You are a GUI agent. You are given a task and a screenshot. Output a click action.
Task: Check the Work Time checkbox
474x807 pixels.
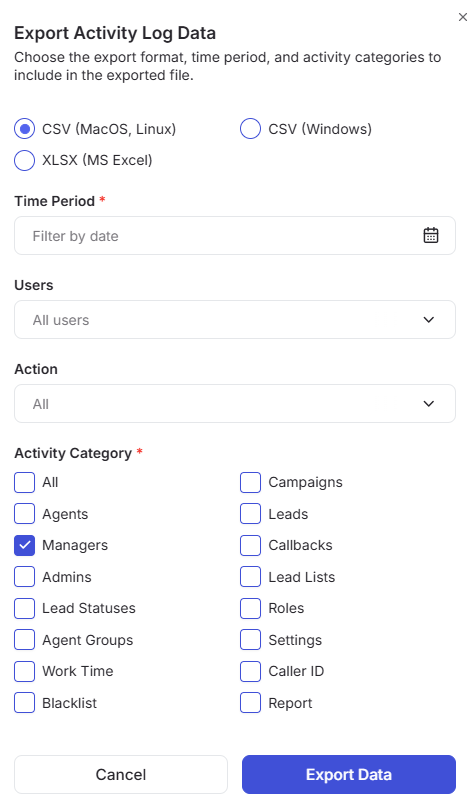point(24,671)
